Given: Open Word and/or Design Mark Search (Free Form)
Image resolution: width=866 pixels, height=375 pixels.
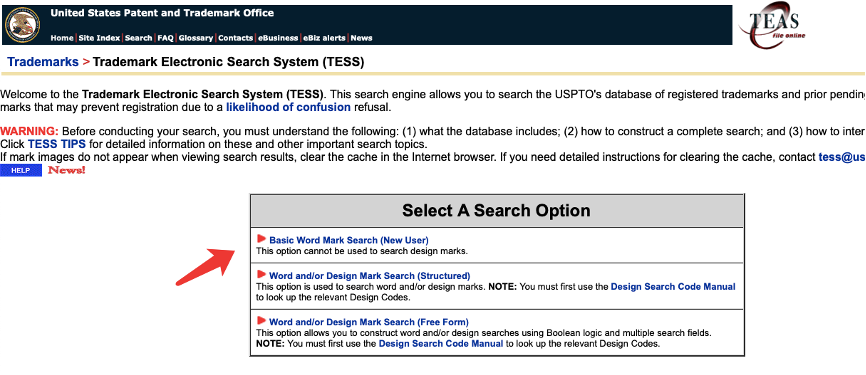Looking at the screenshot, I should point(368,322).
